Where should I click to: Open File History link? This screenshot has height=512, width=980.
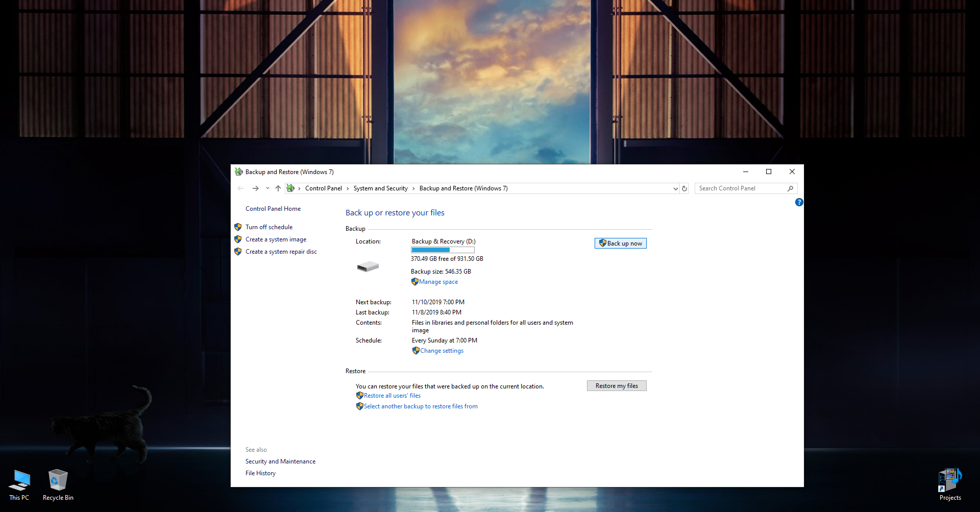260,473
